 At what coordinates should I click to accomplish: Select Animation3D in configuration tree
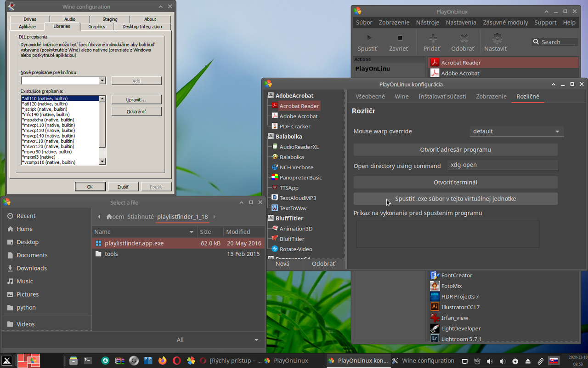pos(296,229)
